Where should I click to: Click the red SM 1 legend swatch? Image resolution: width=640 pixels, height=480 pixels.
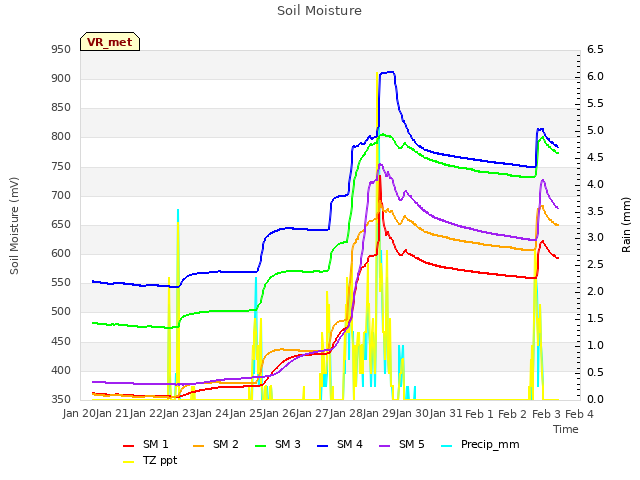pyautogui.click(x=129, y=446)
